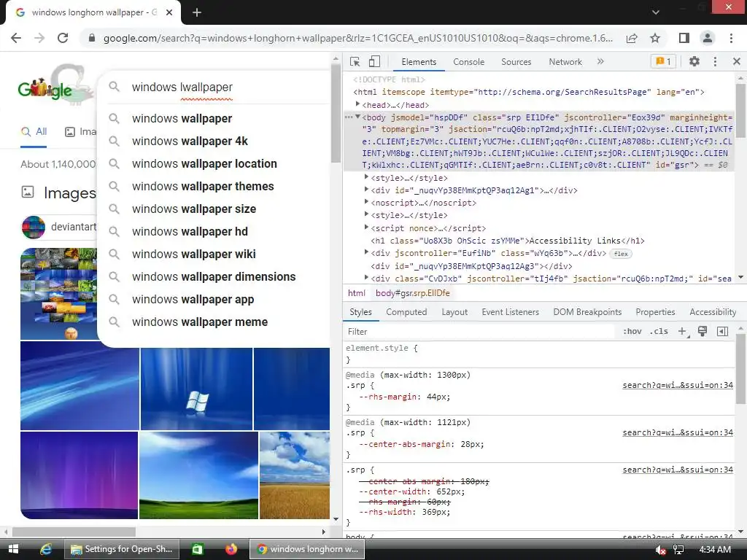Open the Layout tab
This screenshot has width=747, height=560.
point(454,312)
